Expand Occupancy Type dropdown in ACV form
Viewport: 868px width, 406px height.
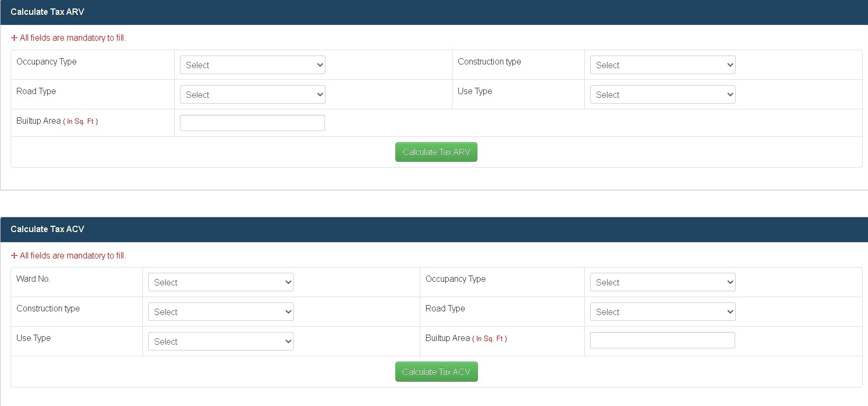(662, 282)
